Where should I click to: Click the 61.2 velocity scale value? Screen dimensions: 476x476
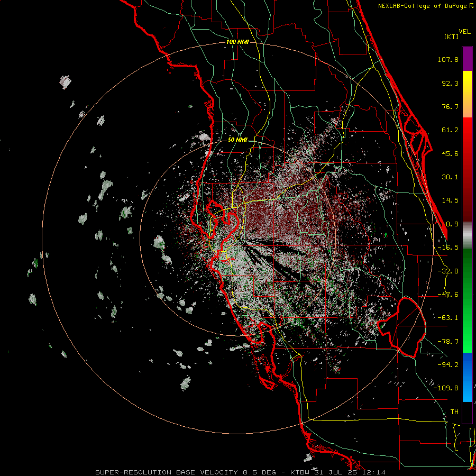click(x=450, y=130)
